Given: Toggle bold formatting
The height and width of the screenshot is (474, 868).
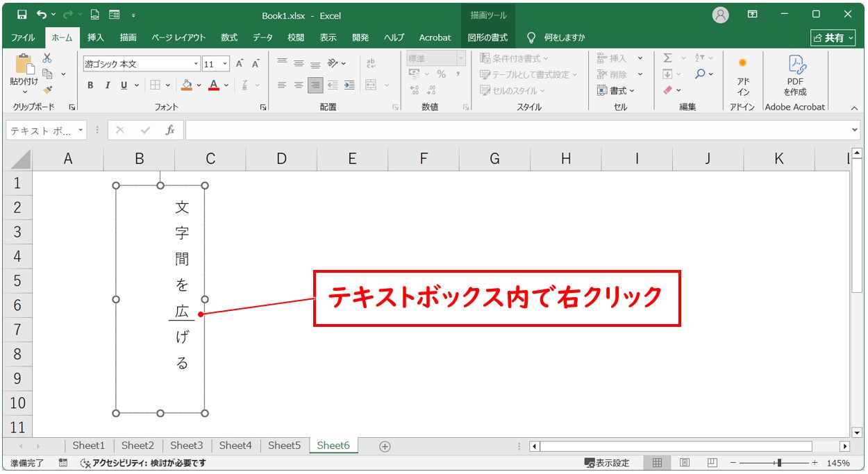Looking at the screenshot, I should 90,85.
